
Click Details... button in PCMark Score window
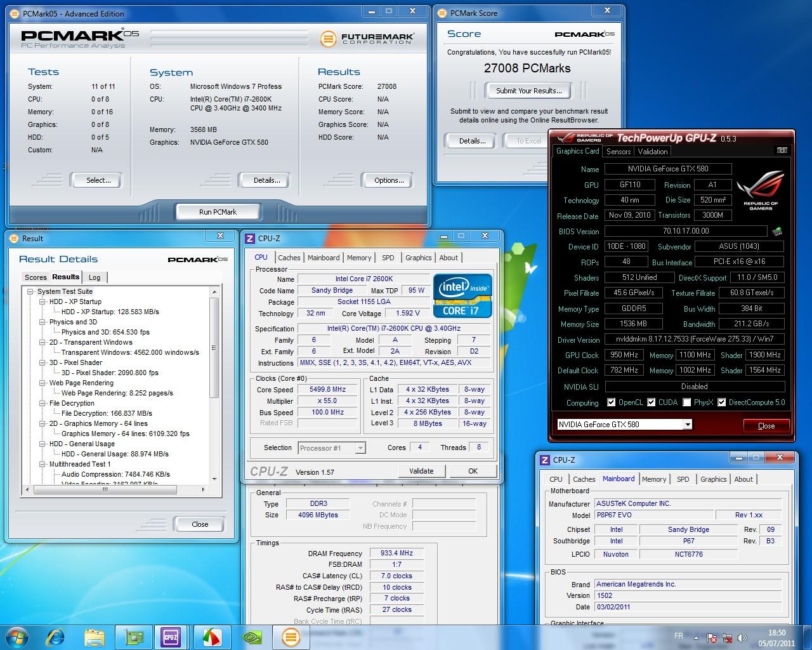coord(472,141)
